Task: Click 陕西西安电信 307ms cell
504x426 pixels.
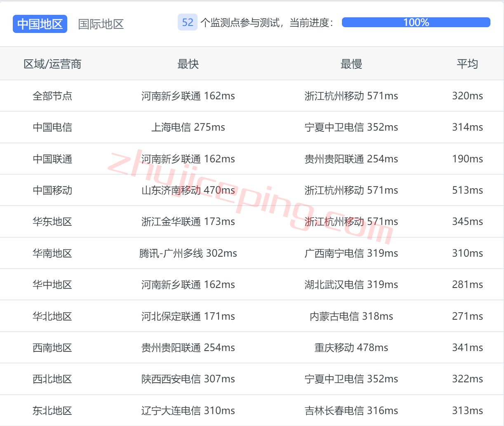Action: click(x=188, y=379)
